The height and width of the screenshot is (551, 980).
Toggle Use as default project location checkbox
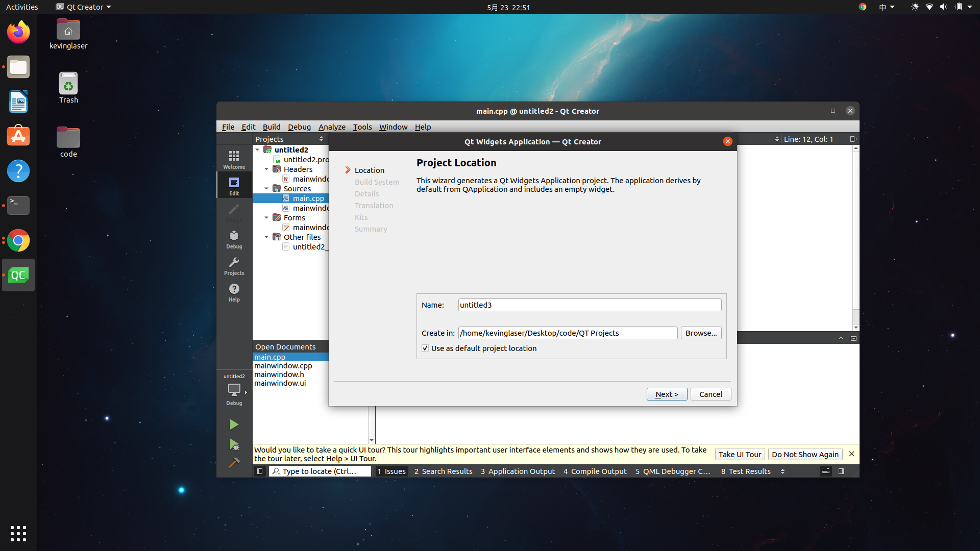[x=425, y=348]
